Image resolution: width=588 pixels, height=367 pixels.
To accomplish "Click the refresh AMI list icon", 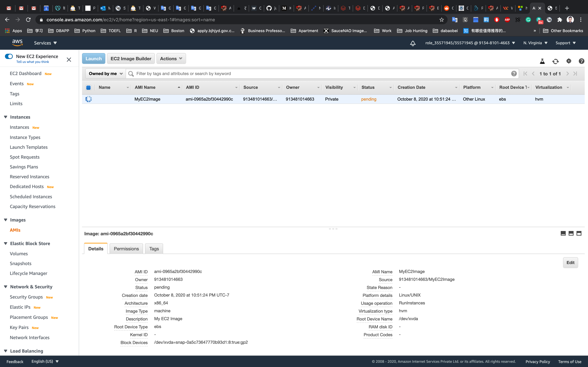I will [556, 61].
